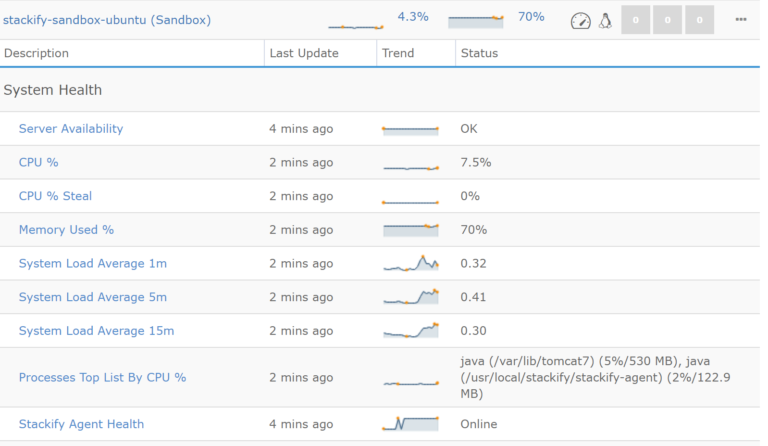
Task: Sort by the Status column header
Action: point(479,53)
